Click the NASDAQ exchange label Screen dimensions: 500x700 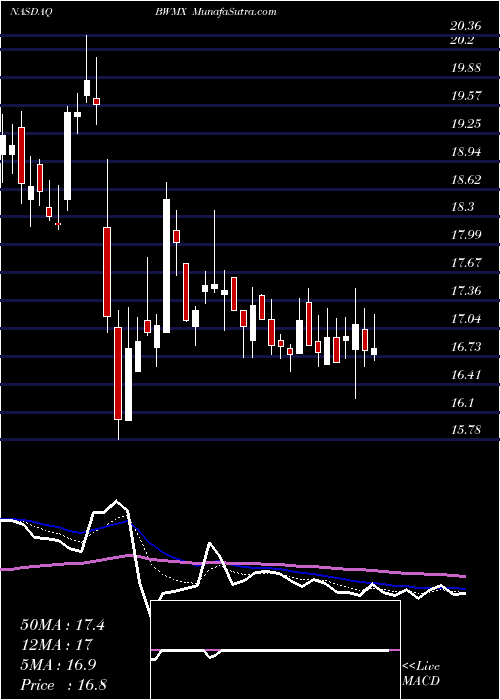coord(29,12)
